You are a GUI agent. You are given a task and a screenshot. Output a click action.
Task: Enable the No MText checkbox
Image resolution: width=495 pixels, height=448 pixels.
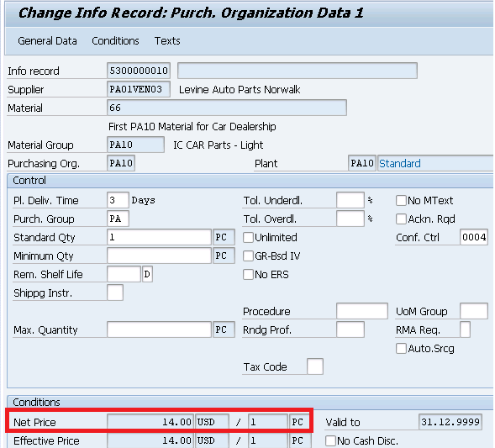[x=401, y=201]
